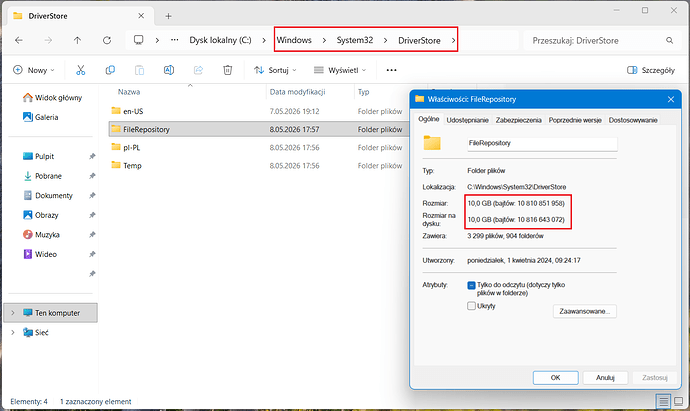This screenshot has height=411, width=690.
Task: Switch to the Ogólne tab
Action: [x=429, y=119]
